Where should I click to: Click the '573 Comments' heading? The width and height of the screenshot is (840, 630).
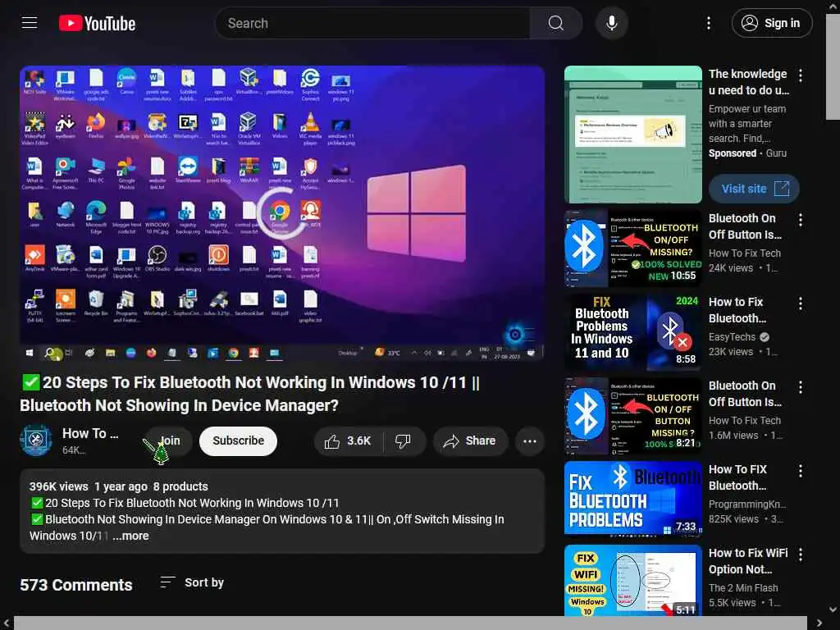[x=76, y=584]
